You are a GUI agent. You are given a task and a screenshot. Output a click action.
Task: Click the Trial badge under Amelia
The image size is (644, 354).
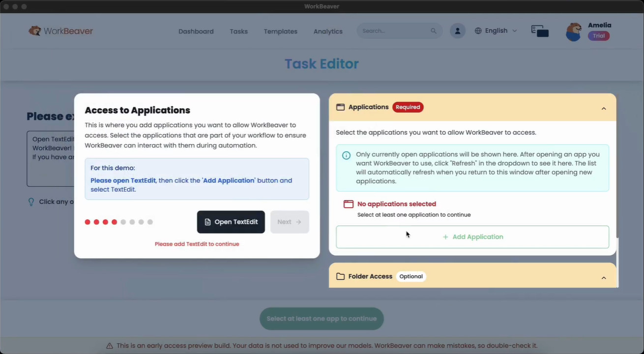click(599, 36)
